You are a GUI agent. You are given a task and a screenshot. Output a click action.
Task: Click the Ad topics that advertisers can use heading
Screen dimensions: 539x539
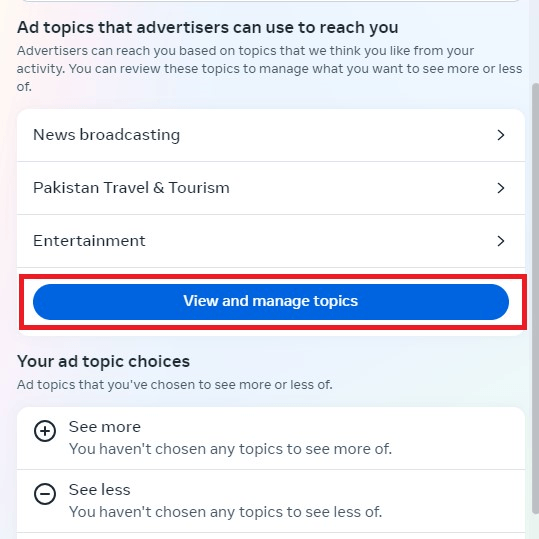[208, 28]
